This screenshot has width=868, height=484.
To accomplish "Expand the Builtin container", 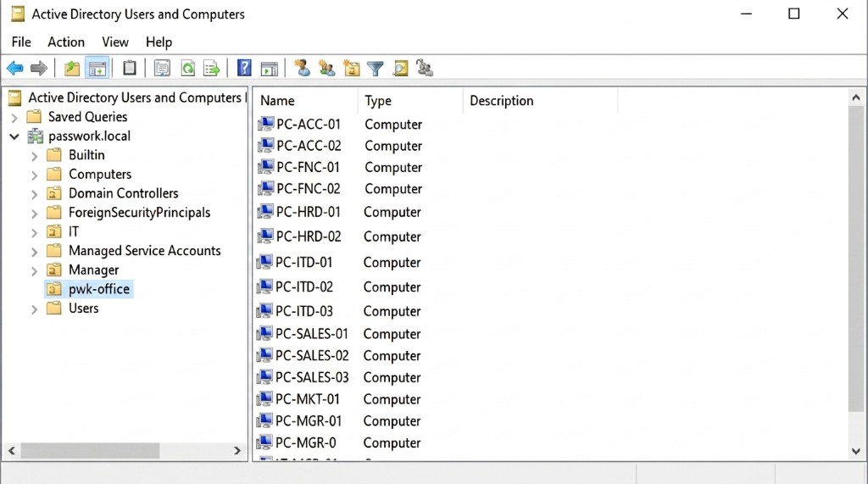I will [34, 156].
